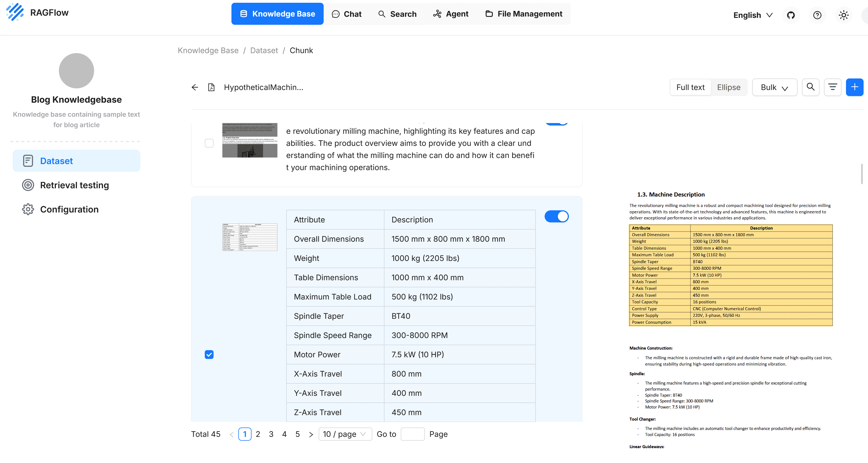This screenshot has height=463, width=868.
Task: Open chunk search with the magnifier icon
Action: pyautogui.click(x=810, y=87)
